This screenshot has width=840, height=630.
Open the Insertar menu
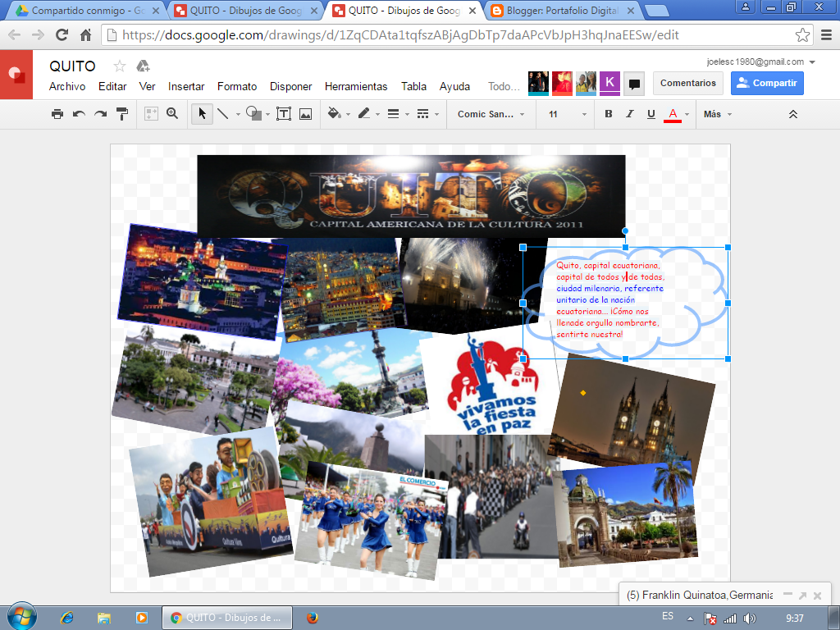pyautogui.click(x=186, y=86)
